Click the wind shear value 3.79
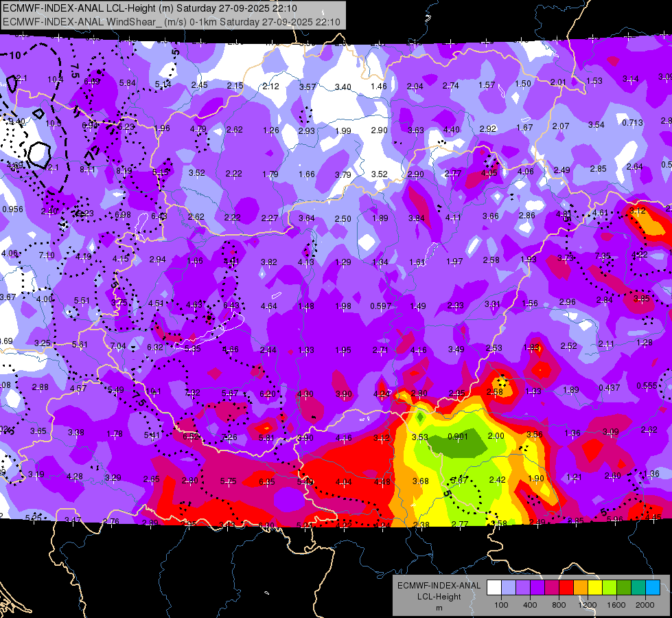The image size is (672, 618). 343,174
